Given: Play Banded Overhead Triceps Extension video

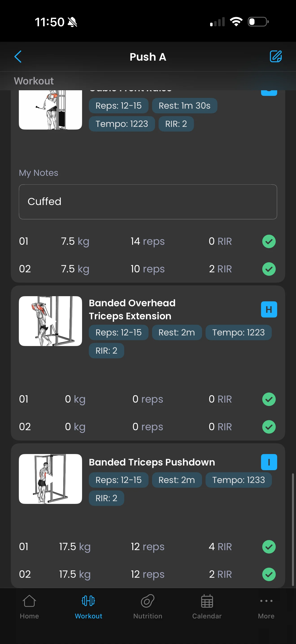Looking at the screenshot, I should point(50,321).
